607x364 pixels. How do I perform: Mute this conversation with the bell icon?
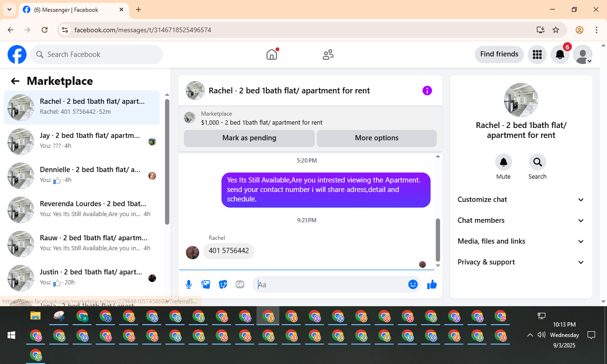coord(504,162)
